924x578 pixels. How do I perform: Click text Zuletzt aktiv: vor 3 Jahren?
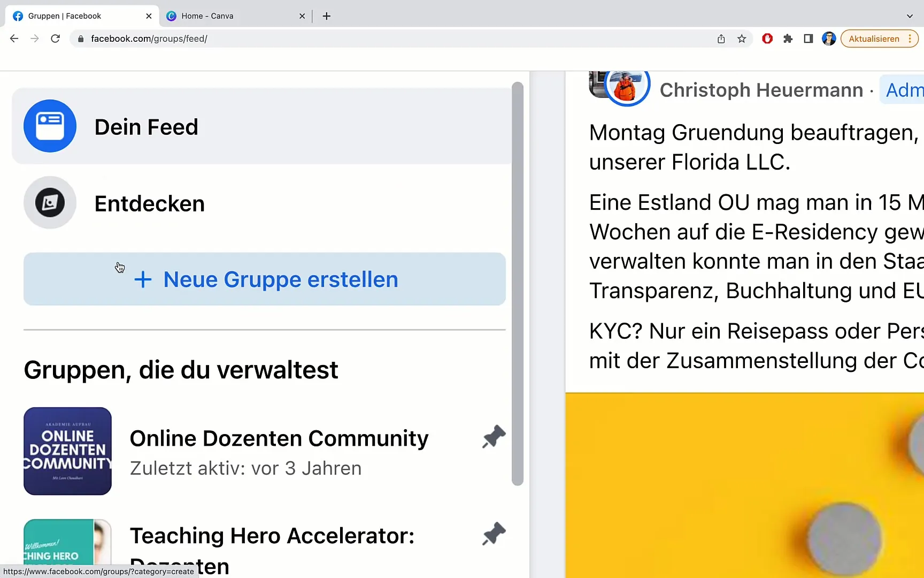246,468
